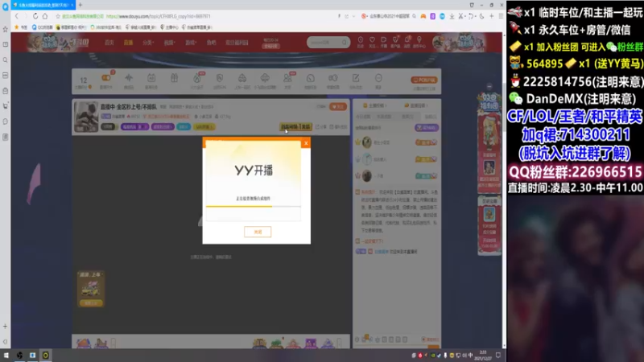
Task: Click the flame drop icon with new badge
Action: point(197,80)
